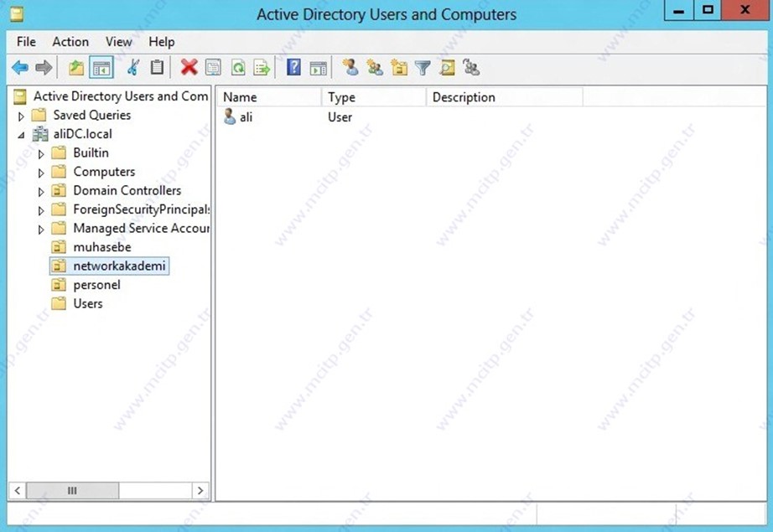The height and width of the screenshot is (532, 773).
Task: Go up one level with folder-up icon
Action: pos(76,68)
